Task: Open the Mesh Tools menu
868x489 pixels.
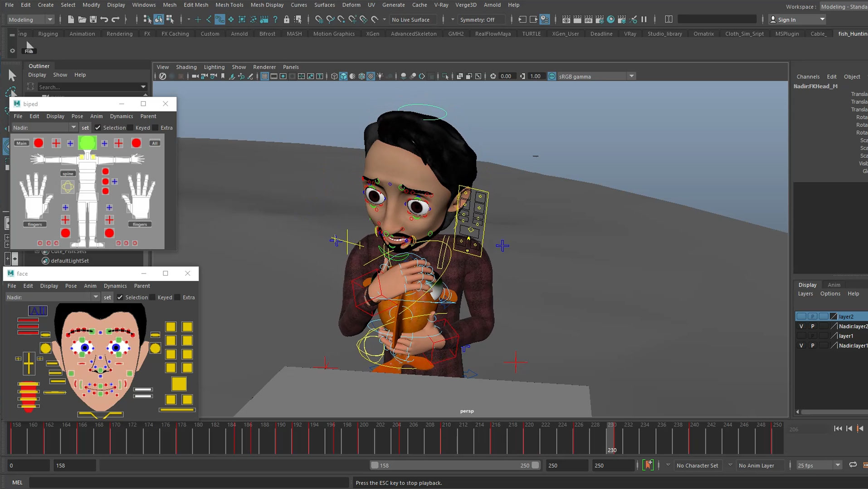Action: tap(229, 5)
